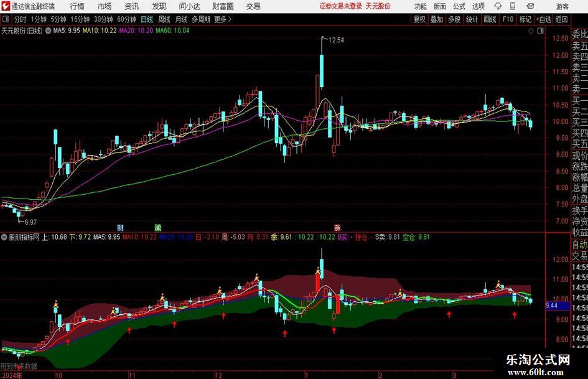
Task: Switch to 周线 weekly tab
Action: [x=164, y=19]
